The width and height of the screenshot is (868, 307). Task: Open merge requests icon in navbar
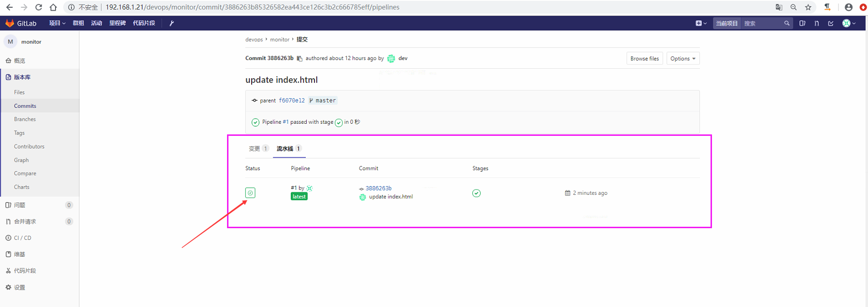pyautogui.click(x=817, y=23)
